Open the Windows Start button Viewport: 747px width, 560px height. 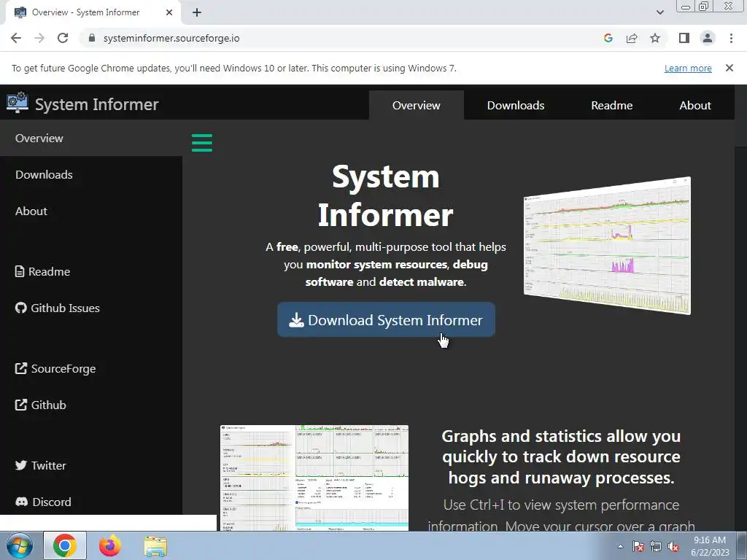[x=20, y=545]
